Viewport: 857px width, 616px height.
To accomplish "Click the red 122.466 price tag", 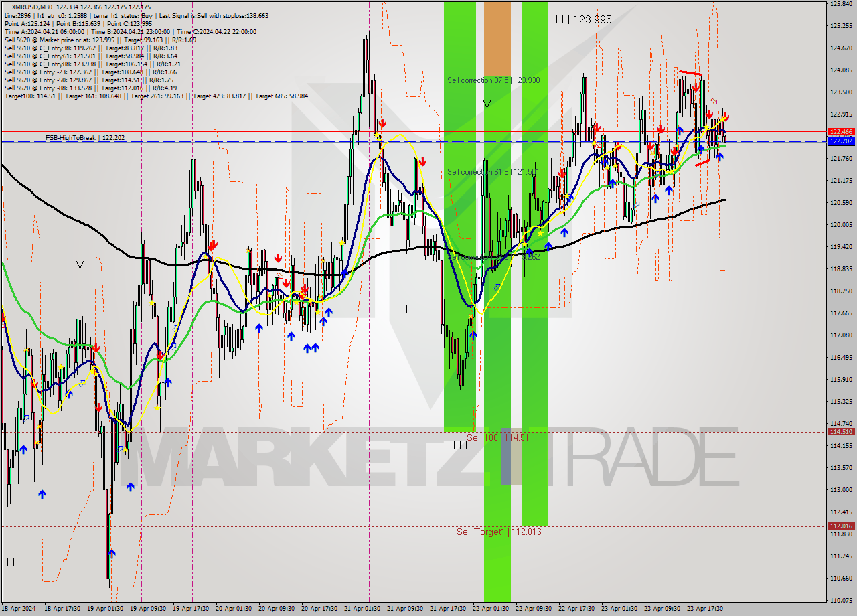I will (x=841, y=132).
